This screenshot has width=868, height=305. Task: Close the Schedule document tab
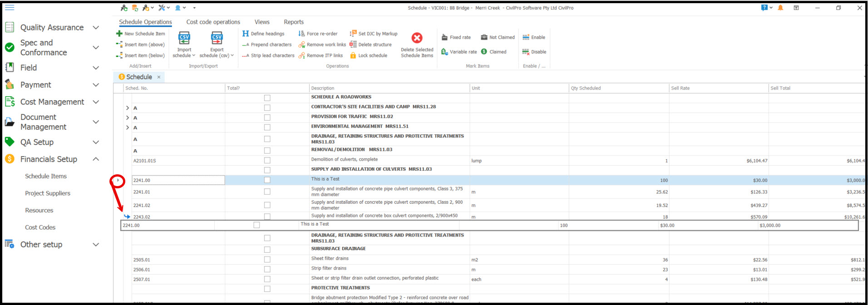click(x=159, y=77)
